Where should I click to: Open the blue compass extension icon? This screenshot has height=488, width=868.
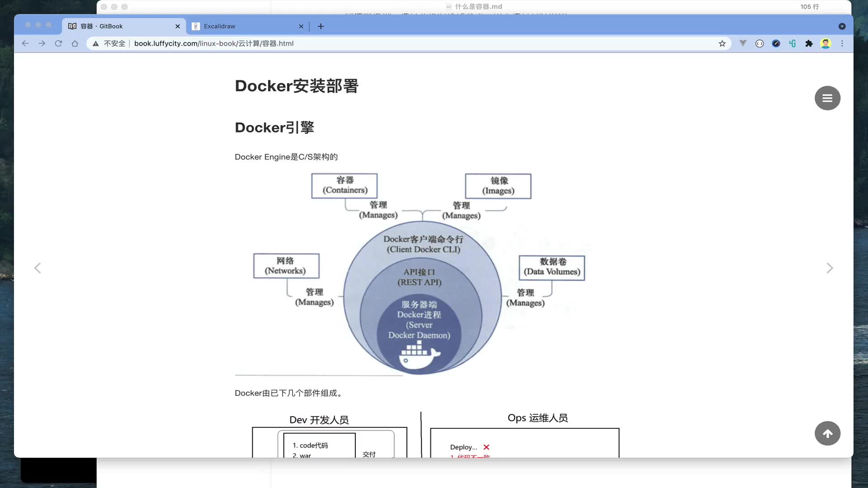click(776, 43)
